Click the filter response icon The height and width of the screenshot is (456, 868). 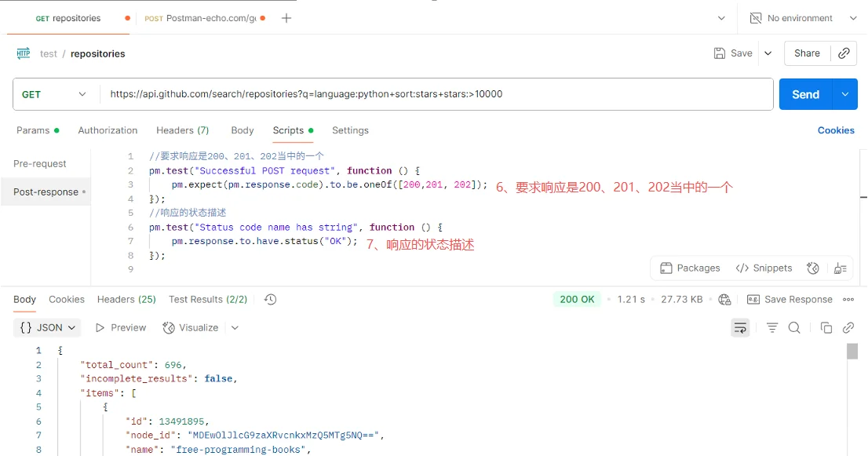[771, 327]
